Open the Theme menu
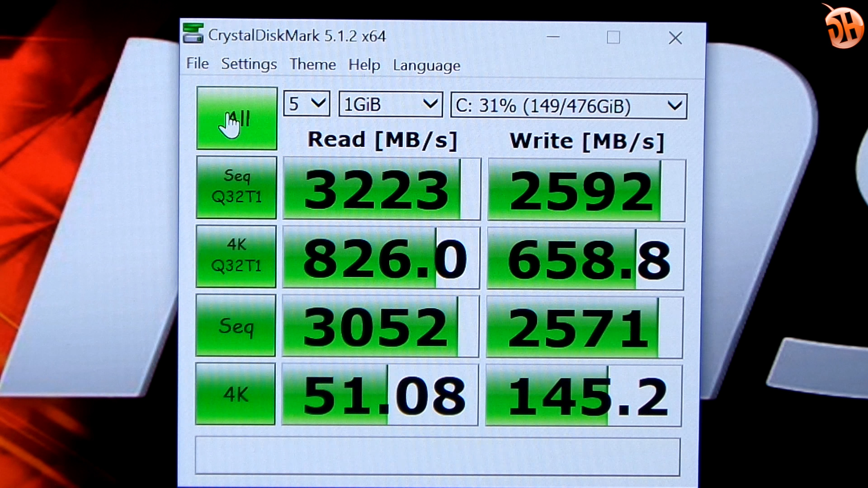Image resolution: width=868 pixels, height=488 pixels. coord(313,65)
